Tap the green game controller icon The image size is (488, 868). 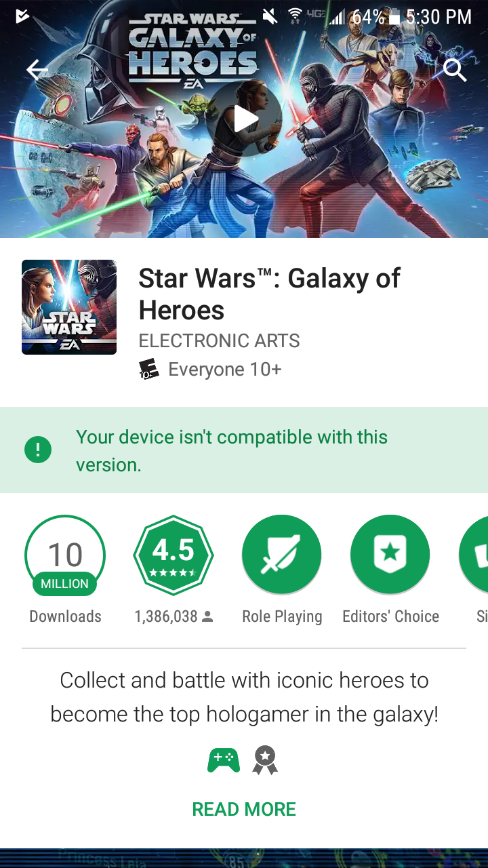click(224, 761)
